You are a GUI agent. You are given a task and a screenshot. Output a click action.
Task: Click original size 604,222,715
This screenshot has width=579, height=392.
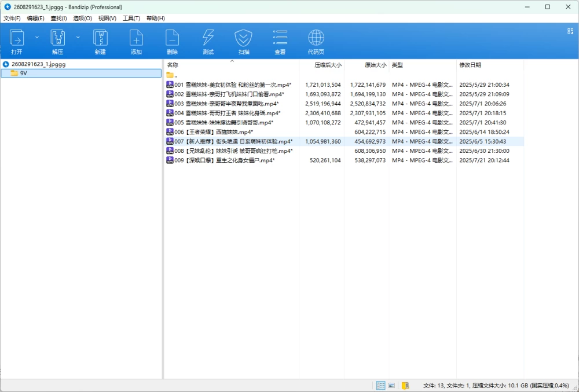[x=370, y=132]
